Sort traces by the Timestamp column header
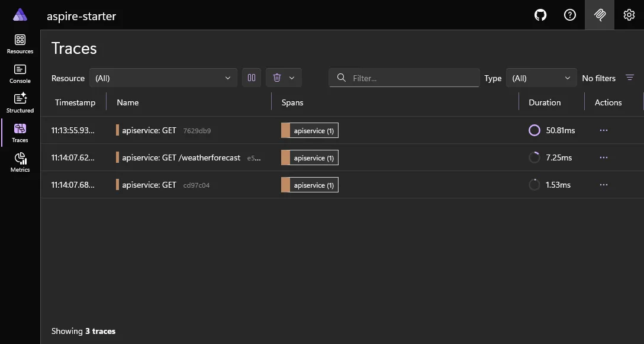Image resolution: width=644 pixels, height=344 pixels. click(75, 102)
